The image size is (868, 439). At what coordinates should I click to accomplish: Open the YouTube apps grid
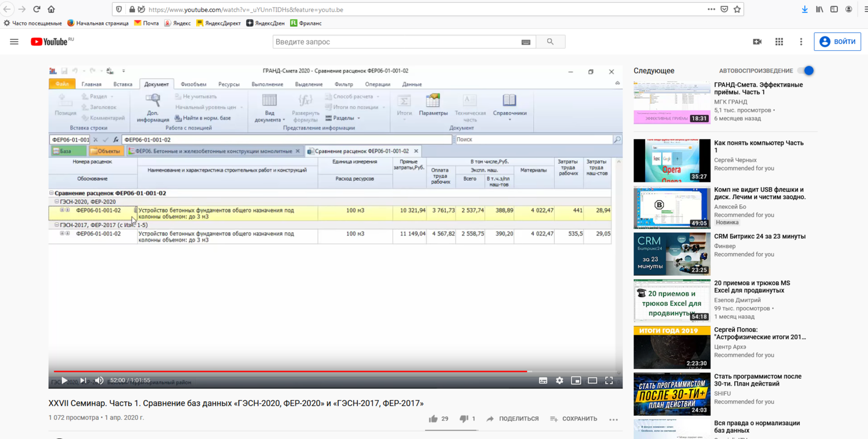(779, 42)
